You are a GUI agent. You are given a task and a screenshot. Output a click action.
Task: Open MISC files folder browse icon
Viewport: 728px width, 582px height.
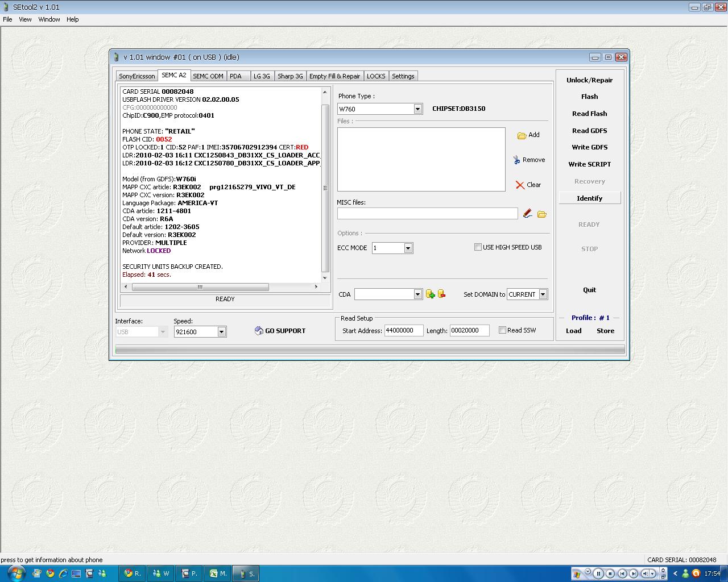tap(542, 214)
